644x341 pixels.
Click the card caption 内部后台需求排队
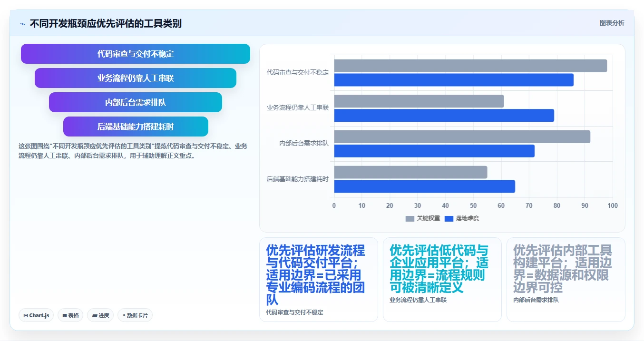pyautogui.click(x=536, y=300)
